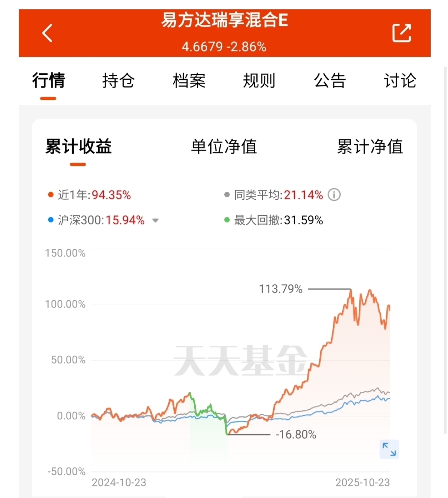The width and height of the screenshot is (448, 498).
Task: Switch to the 持仓 tab
Action: (x=118, y=80)
